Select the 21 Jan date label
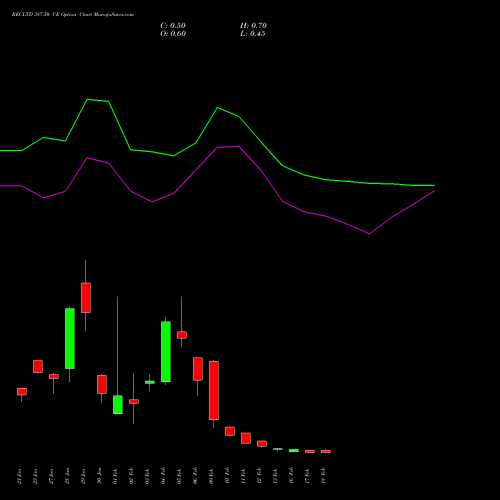This screenshot has height=500, width=500. coord(19,476)
